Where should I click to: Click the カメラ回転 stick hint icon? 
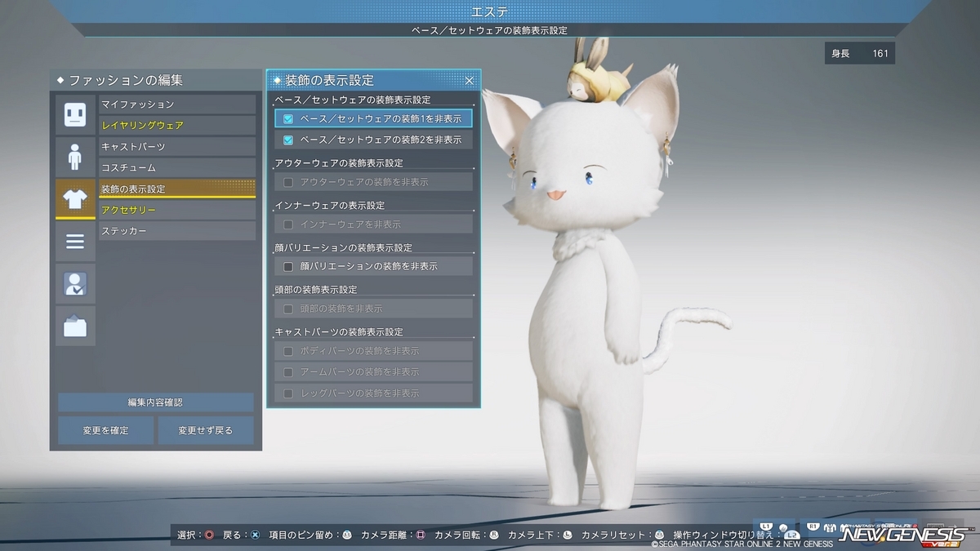[x=494, y=535]
